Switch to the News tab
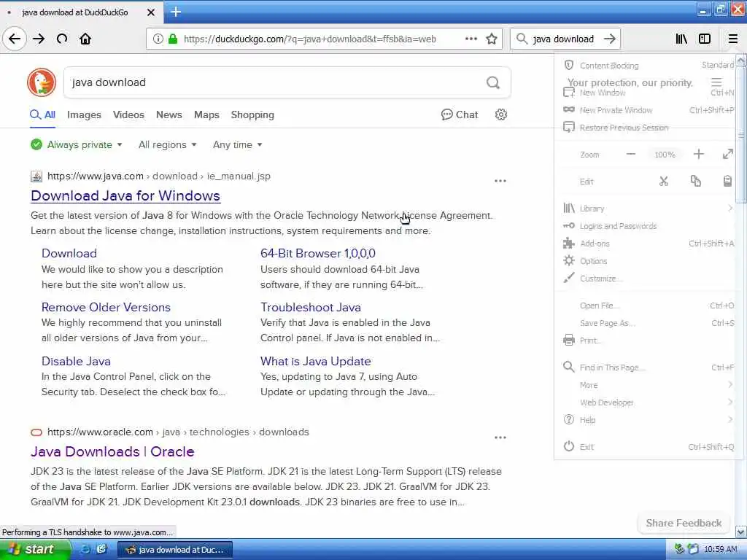Screen dimensions: 747x560 (169, 114)
